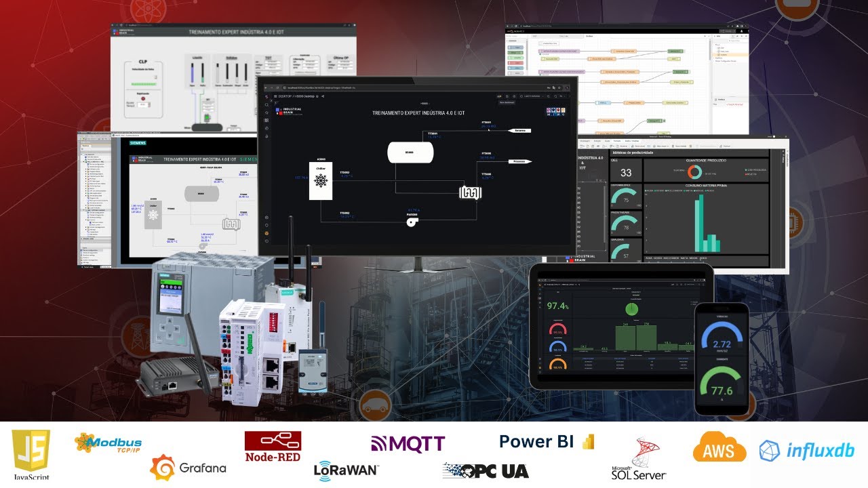Open user avatar in Grafana sidebar
The width and height of the screenshot is (868, 488).
tap(267, 233)
